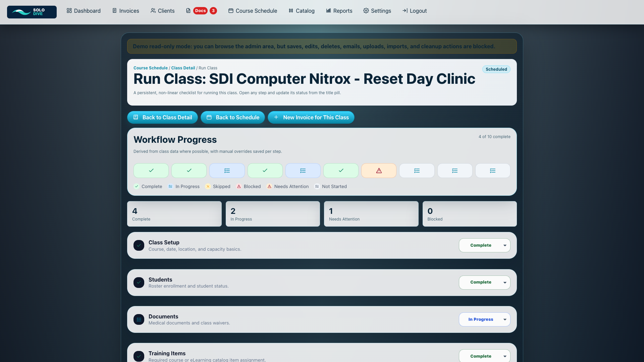
Task: Click the Solo Dive logo
Action: (32, 12)
